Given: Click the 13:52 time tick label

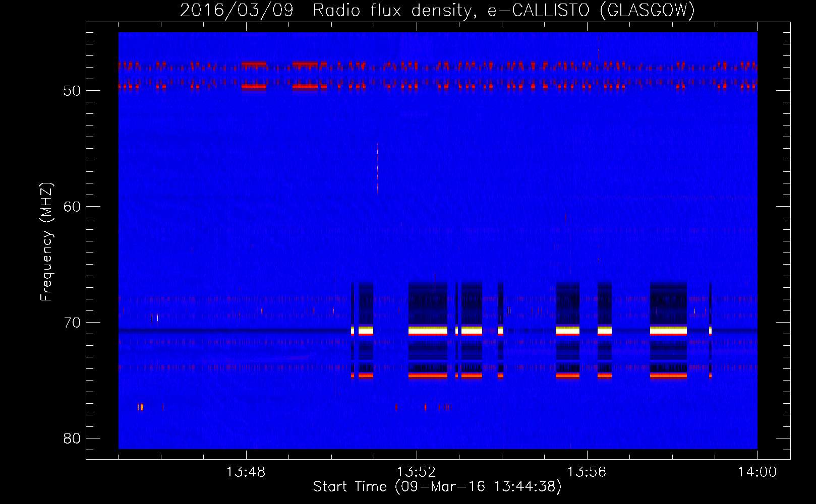Looking at the screenshot, I should pos(417,472).
